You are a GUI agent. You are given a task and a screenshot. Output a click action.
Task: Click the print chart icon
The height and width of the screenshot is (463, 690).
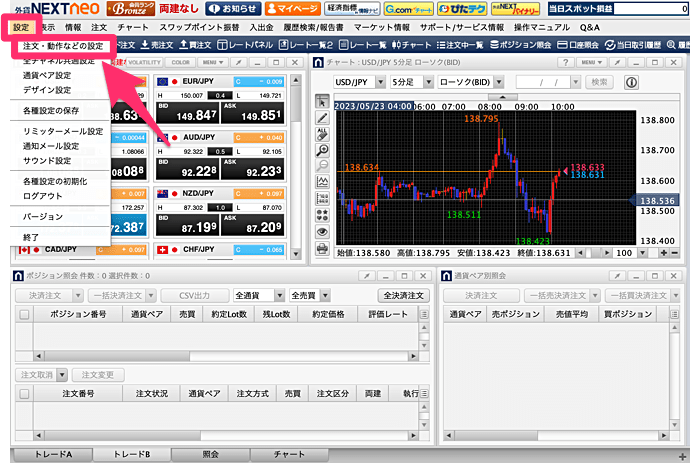coord(322,248)
